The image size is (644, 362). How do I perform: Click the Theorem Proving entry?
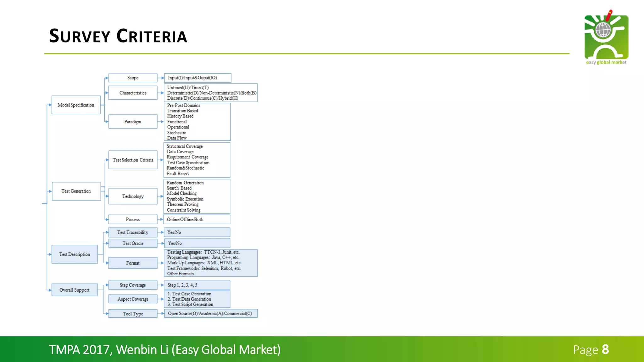pyautogui.click(x=183, y=205)
